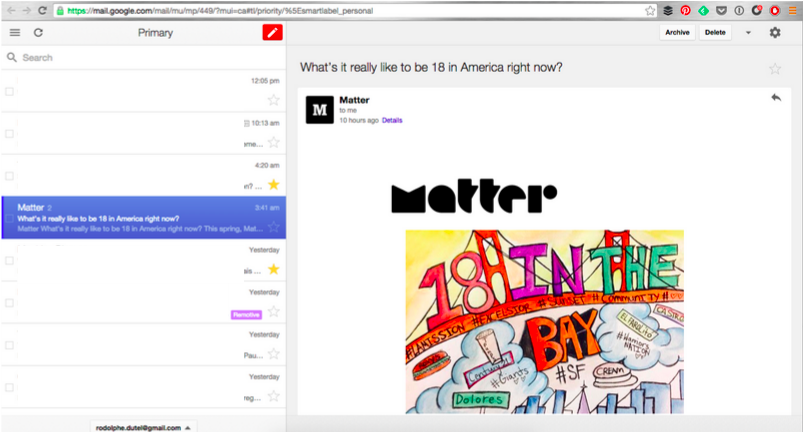Reply to Matter email with arrow icon
The image size is (804, 432).
coord(776,98)
